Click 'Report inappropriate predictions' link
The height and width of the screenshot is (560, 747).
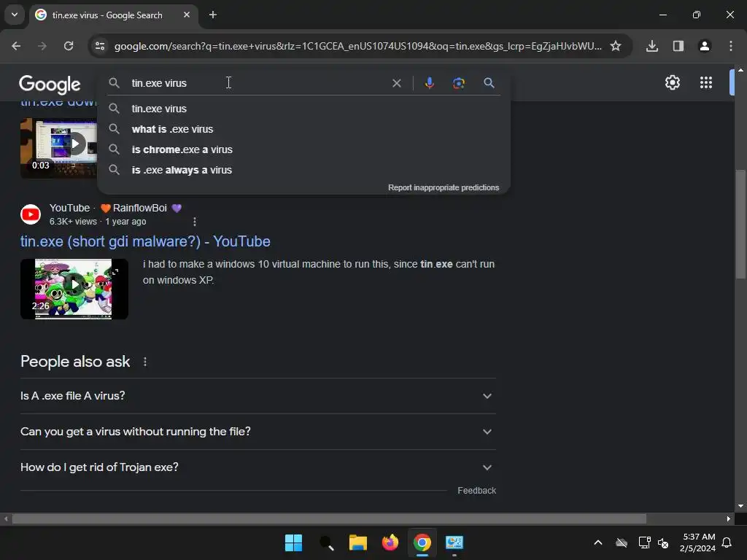click(444, 187)
